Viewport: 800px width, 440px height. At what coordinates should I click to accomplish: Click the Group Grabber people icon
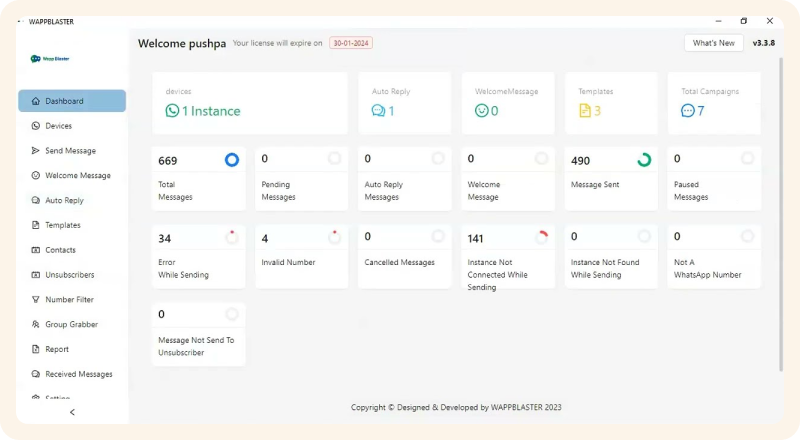(36, 324)
